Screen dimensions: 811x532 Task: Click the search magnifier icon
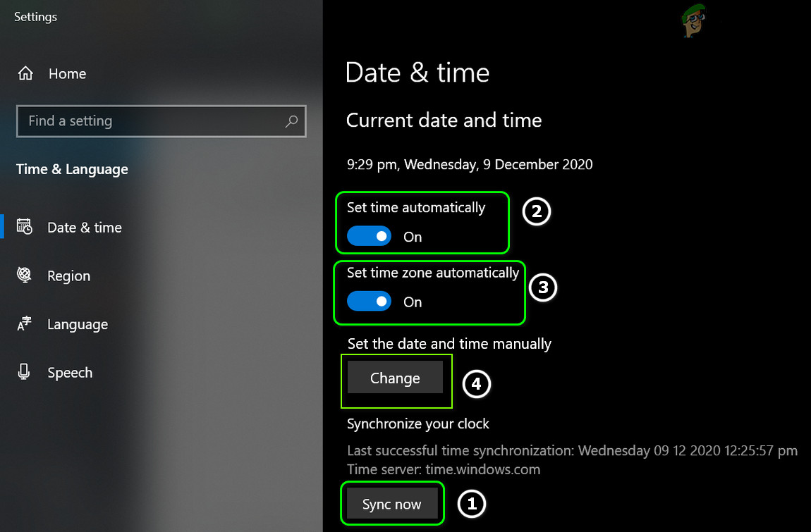click(292, 121)
